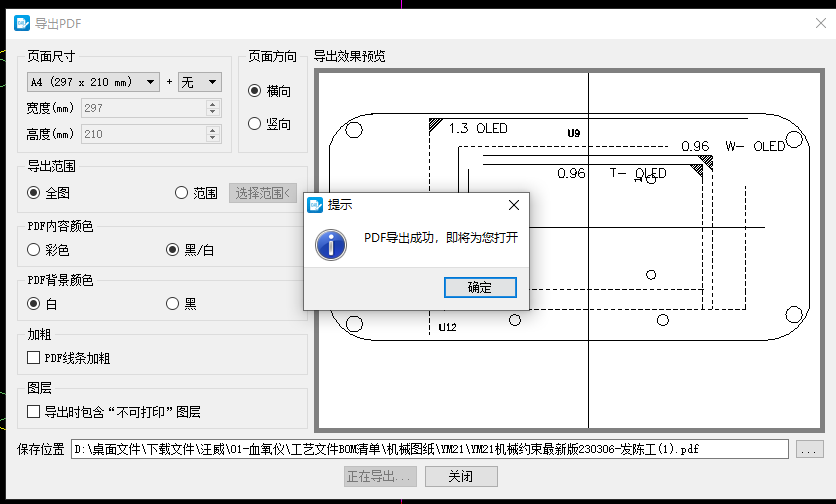This screenshot has width=836, height=504.
Task: Enable PDF线条加粗 checkbox
Action: coord(69,358)
